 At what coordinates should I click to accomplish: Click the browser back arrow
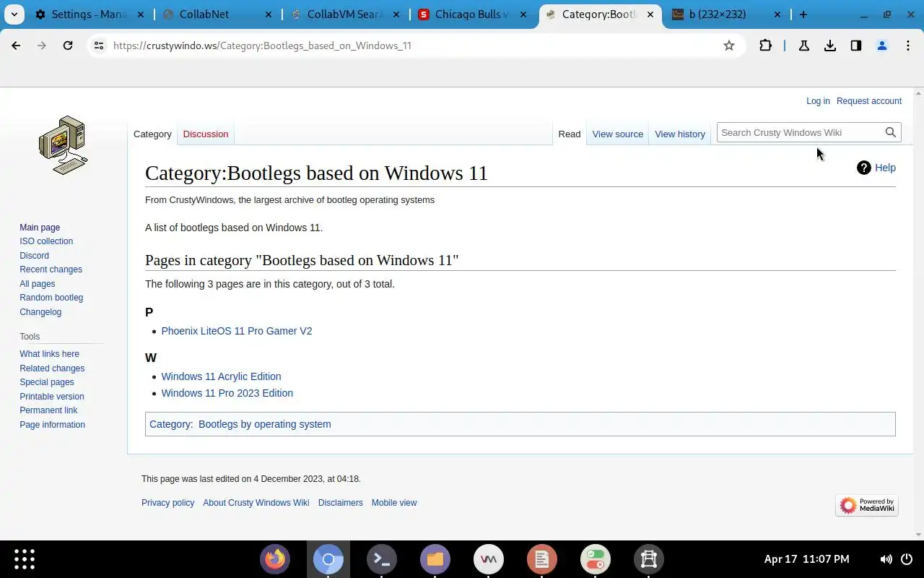click(x=16, y=46)
